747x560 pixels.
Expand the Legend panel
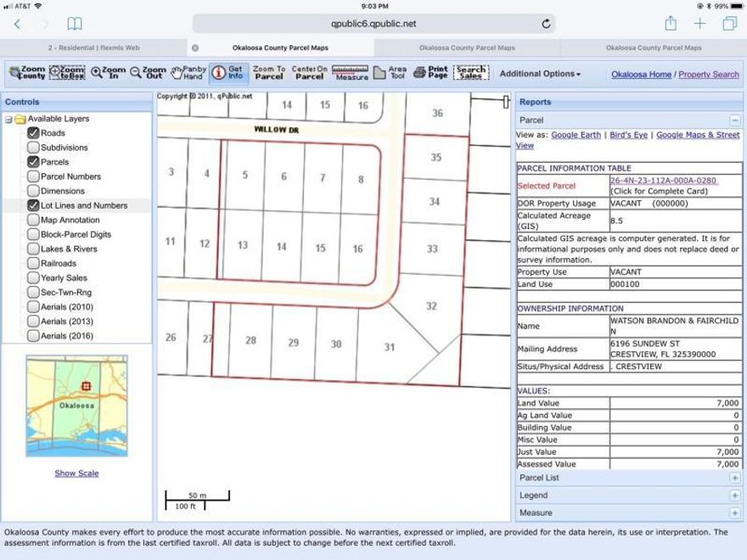point(736,496)
